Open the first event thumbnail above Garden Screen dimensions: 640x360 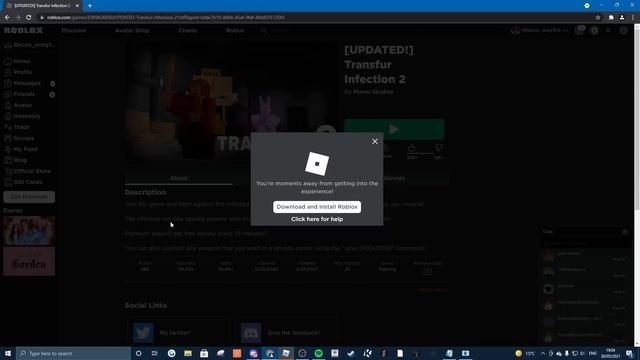pos(29,231)
